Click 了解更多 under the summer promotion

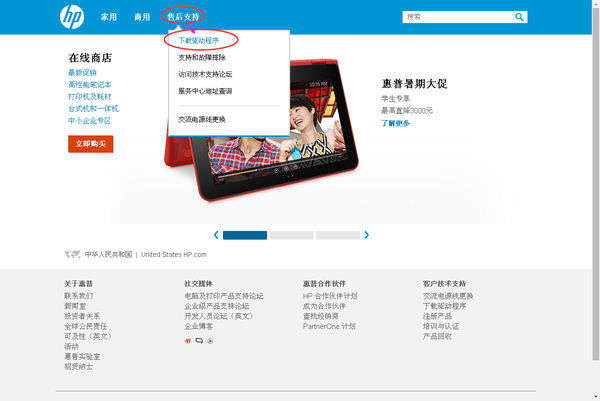pyautogui.click(x=395, y=123)
